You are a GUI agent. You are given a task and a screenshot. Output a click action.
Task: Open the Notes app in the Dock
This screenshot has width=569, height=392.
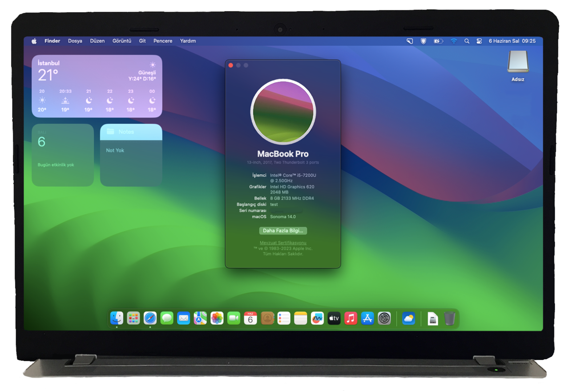coord(300,318)
